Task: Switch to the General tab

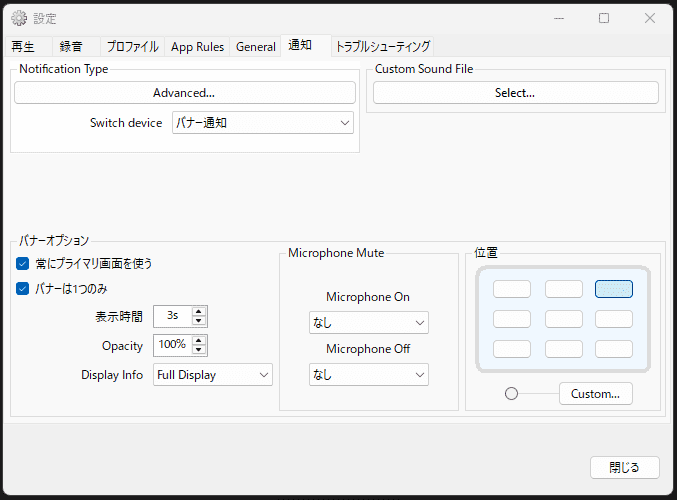Action: point(256,47)
